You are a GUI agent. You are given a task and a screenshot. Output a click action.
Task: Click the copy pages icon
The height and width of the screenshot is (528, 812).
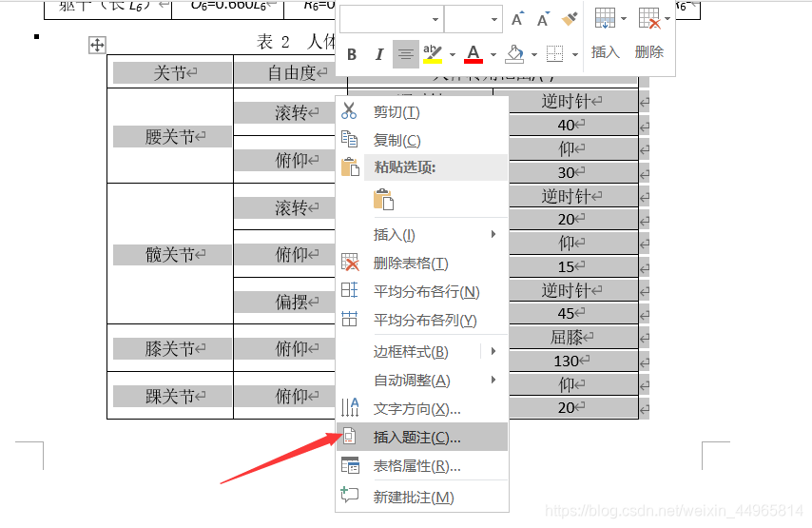tap(350, 139)
